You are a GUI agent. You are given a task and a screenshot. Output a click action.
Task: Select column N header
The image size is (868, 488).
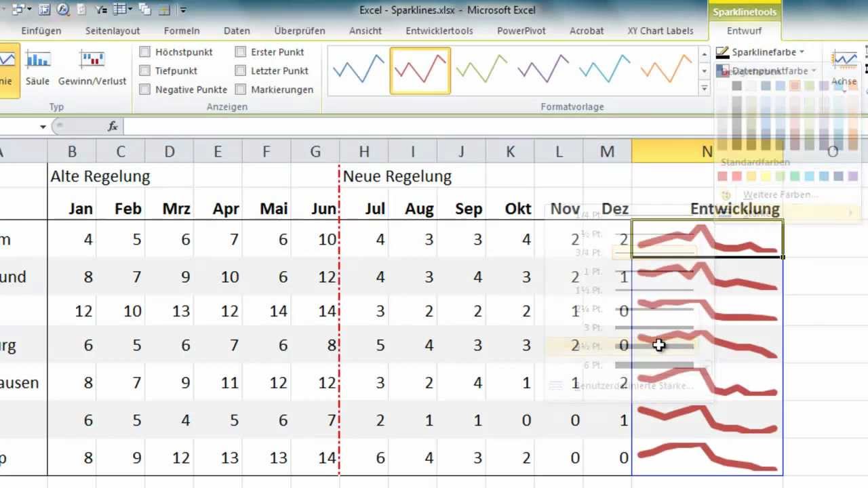click(x=707, y=152)
